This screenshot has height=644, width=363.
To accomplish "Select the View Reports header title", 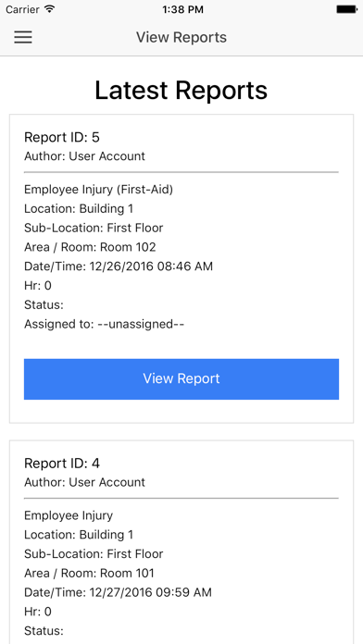I will pos(181,37).
